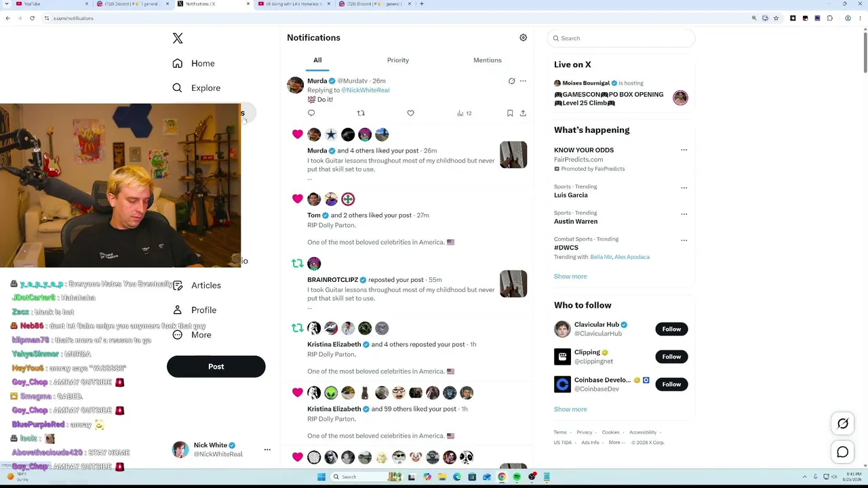Click Murda's profile avatar in the reply
868x488 pixels.
tap(295, 85)
